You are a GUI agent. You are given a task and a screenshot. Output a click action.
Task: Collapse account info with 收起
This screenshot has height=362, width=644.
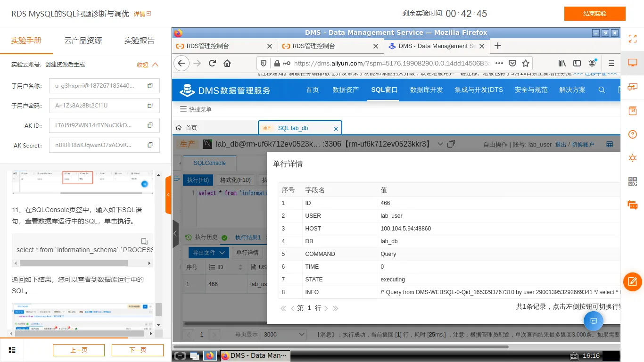(148, 65)
